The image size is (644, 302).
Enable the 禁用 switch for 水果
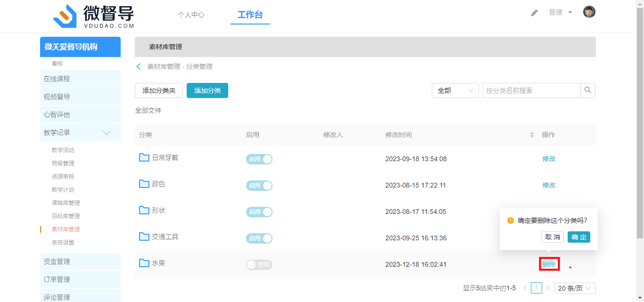coord(259,265)
